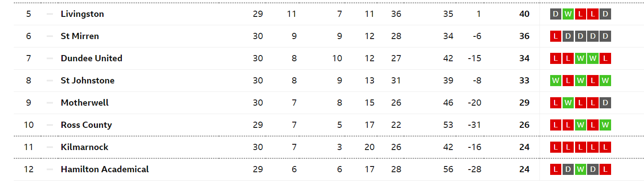Click Livingston's green W form badge
The width and height of the screenshot is (644, 186).
click(x=568, y=14)
